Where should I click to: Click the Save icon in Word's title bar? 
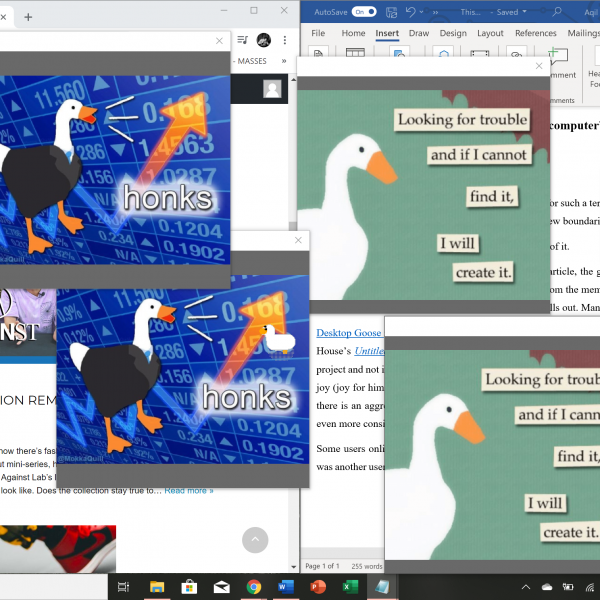(x=391, y=12)
